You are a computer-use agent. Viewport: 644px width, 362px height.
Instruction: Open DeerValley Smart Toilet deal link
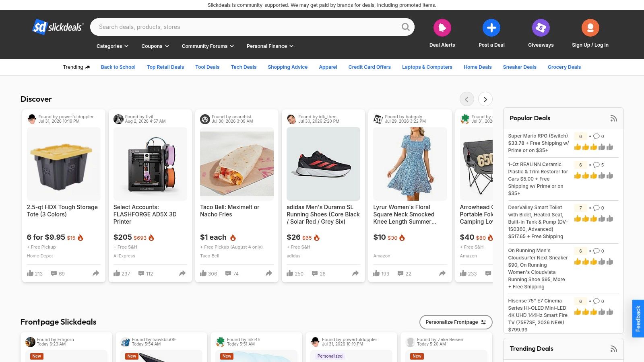click(538, 222)
